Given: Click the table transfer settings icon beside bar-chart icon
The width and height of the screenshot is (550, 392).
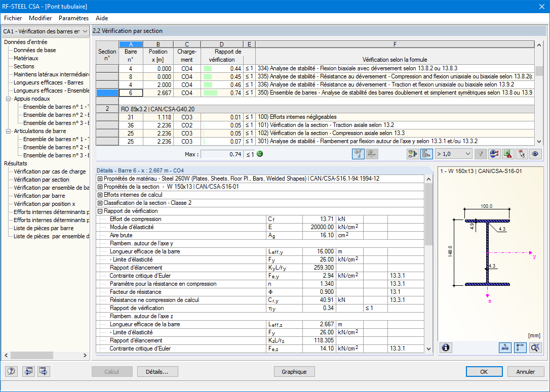Looking at the screenshot, I should click(x=413, y=154).
